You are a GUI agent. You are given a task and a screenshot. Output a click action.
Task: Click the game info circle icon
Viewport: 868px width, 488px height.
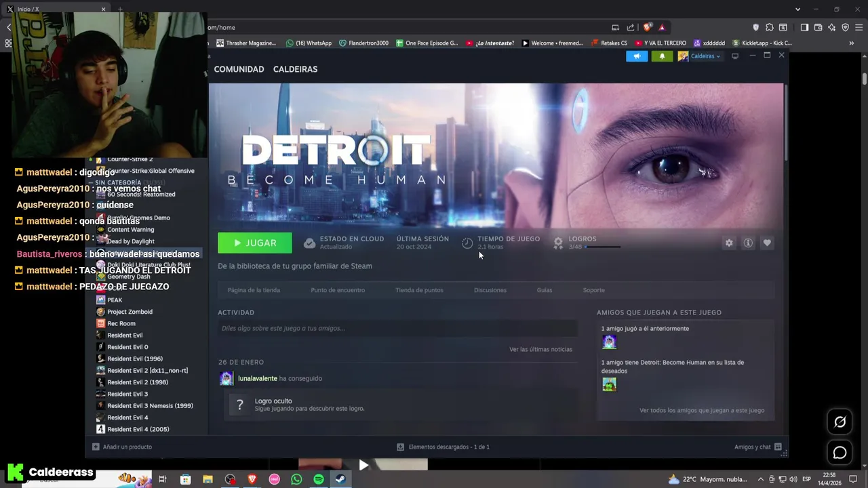coord(748,243)
